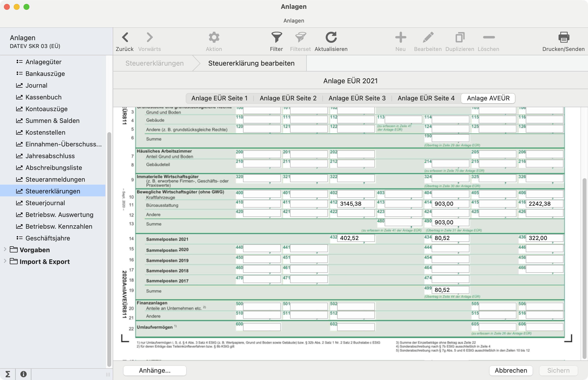Click the sidebar vertical scrollbar
588x380 pixels.
tap(109, 249)
